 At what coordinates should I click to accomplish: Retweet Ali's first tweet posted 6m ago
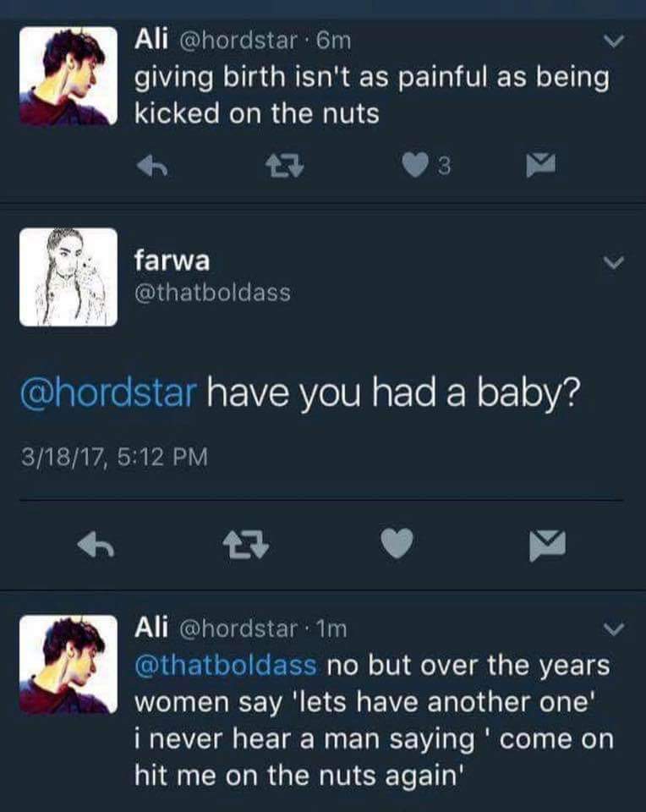(276, 168)
